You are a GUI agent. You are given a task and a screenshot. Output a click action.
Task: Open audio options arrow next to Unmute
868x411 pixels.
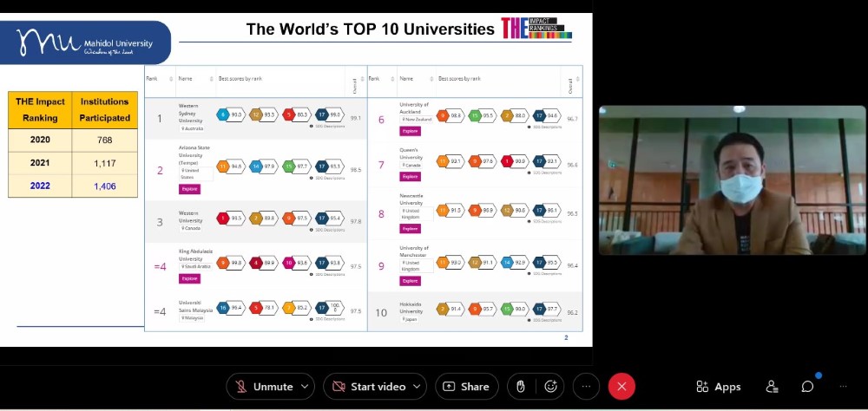(305, 387)
